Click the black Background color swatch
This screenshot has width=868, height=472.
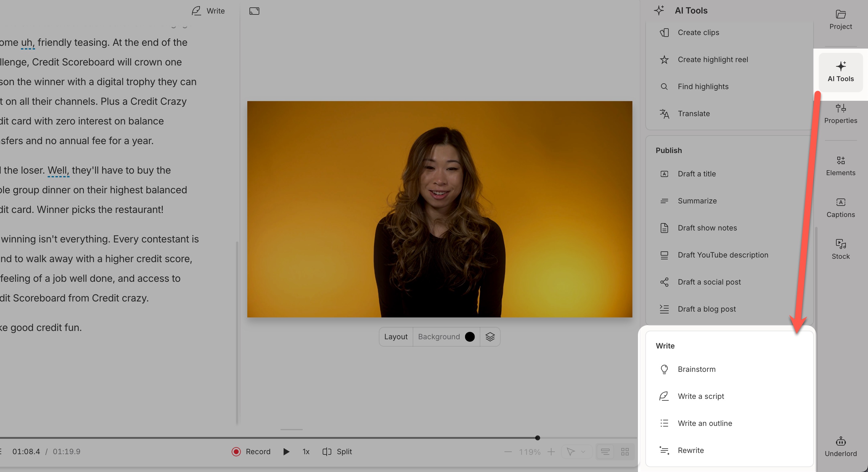point(469,337)
